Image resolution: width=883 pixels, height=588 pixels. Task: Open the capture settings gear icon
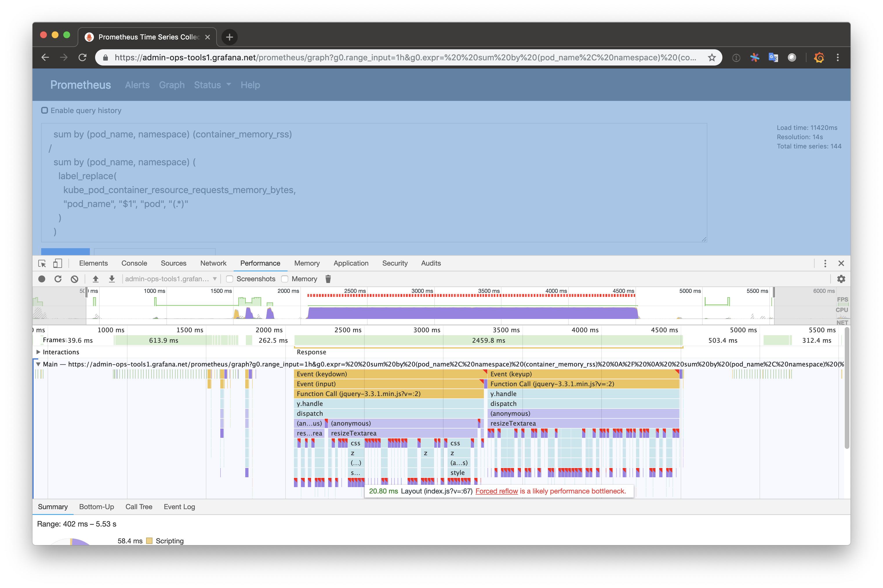pyautogui.click(x=841, y=279)
